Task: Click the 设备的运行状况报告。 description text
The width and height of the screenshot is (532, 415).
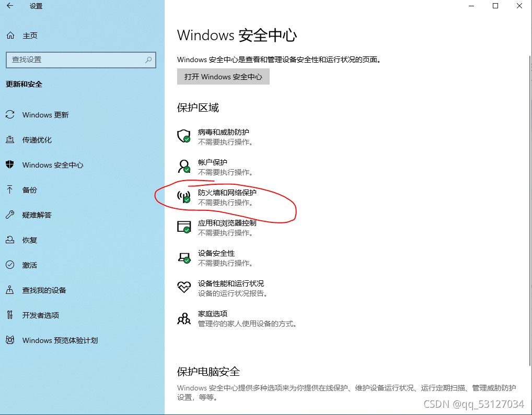Action: (x=233, y=293)
